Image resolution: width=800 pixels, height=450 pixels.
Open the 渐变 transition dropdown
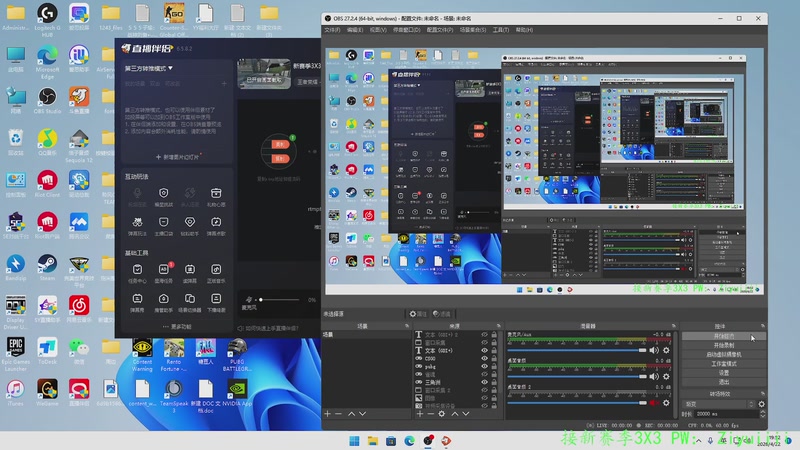717,403
